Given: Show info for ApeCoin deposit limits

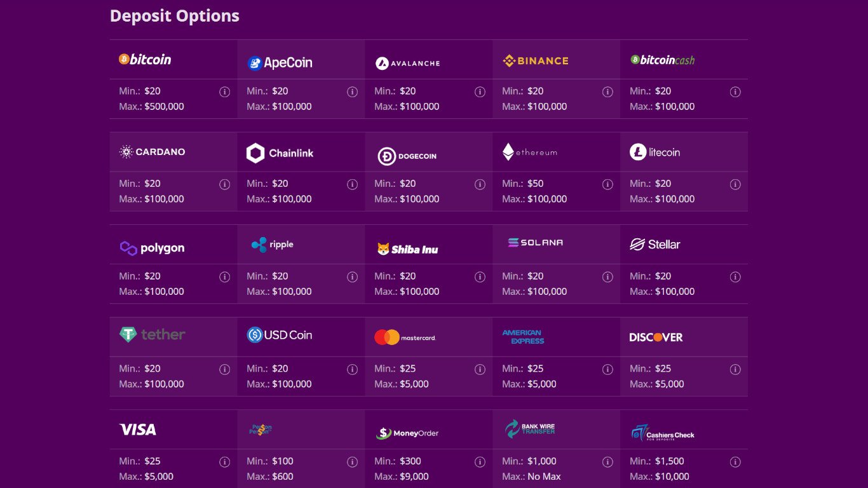Looking at the screenshot, I should [x=352, y=91].
